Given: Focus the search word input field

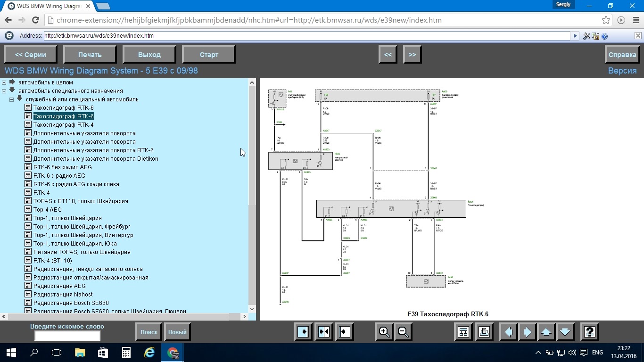Looking at the screenshot, I should pyautogui.click(x=67, y=336).
